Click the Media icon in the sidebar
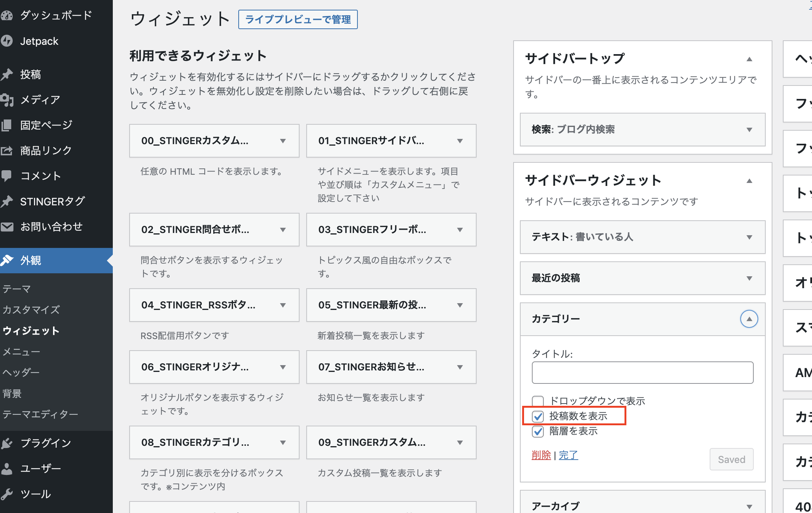 [7, 100]
